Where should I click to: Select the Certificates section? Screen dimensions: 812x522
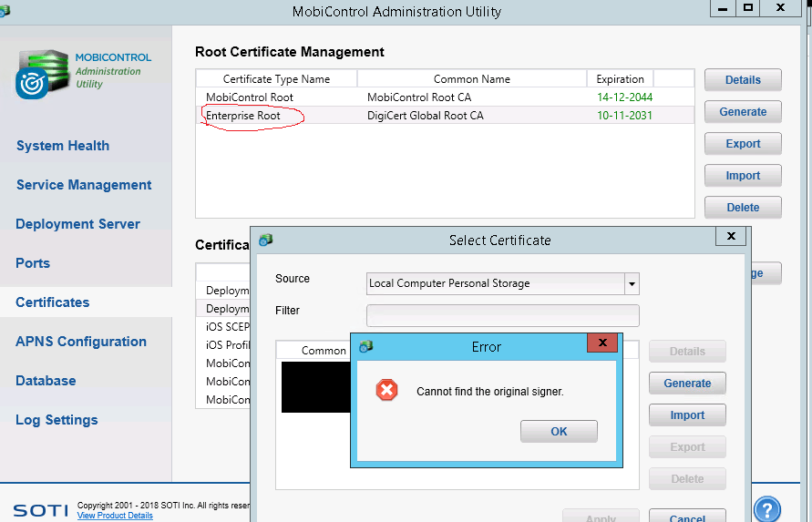52,302
